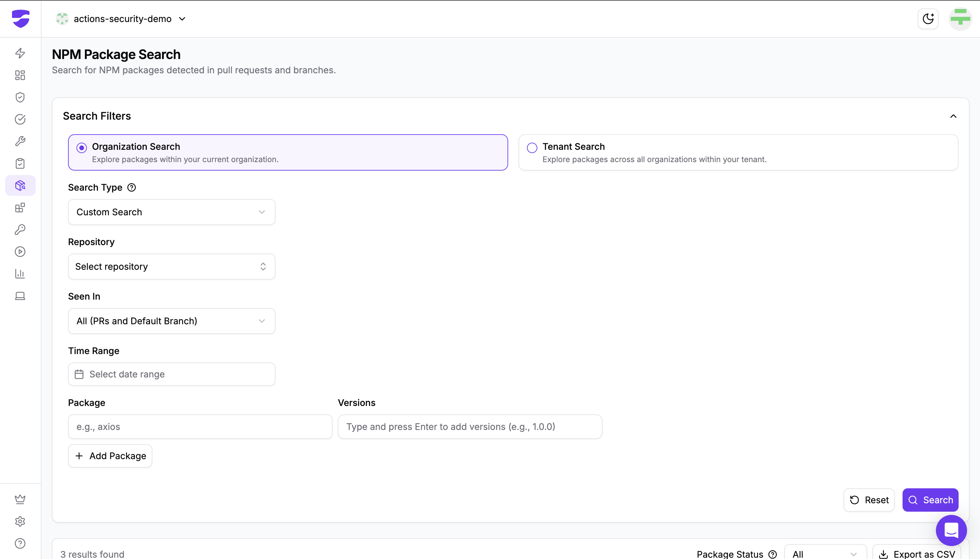
Task: Expand the Seen In dropdown
Action: click(x=171, y=321)
